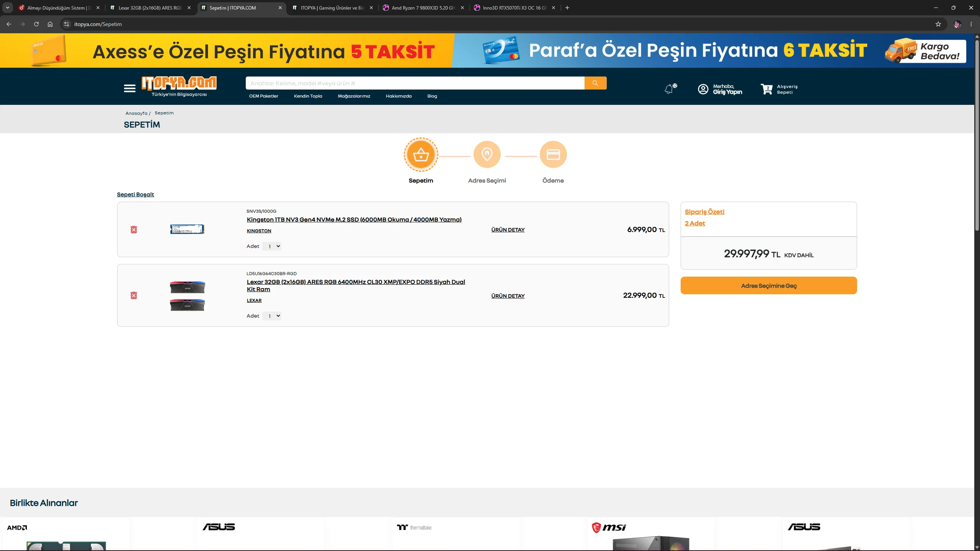Viewport: 980px width, 551px height.
Task: Click Lexar RAM product thumbnail
Action: click(187, 296)
